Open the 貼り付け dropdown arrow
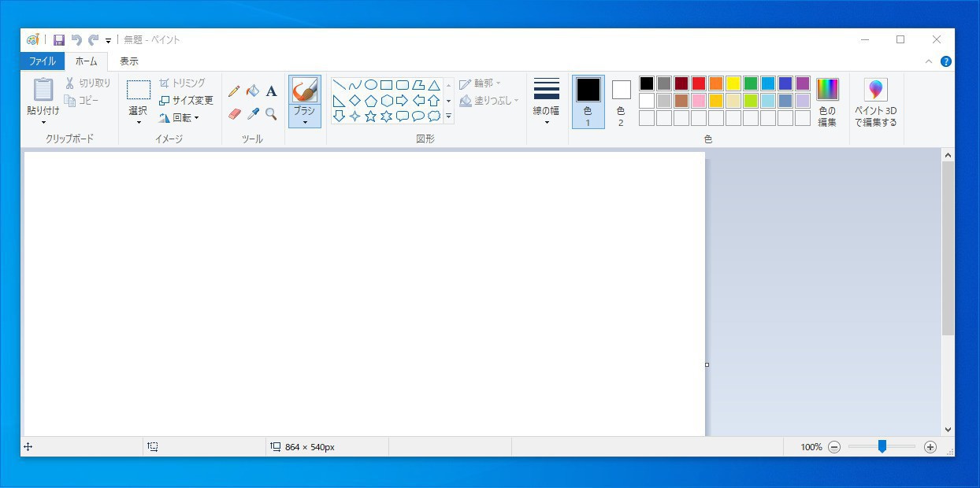Screen dimensions: 980x488 click(43, 123)
